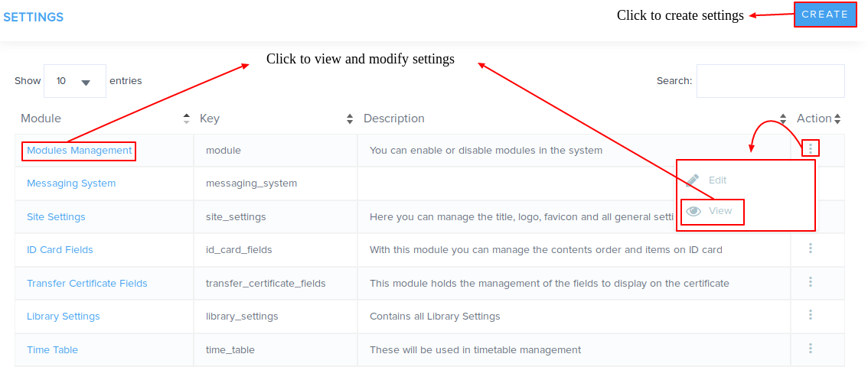Sort table by Key column arrows
868x367 pixels.
click(x=350, y=119)
